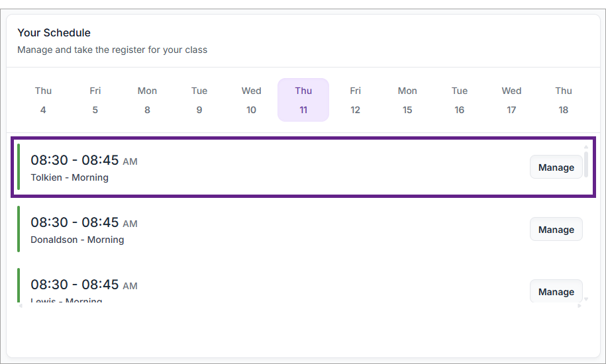606x364 pixels.
Task: Choose Wednesday 17 in the schedule
Action: [511, 100]
